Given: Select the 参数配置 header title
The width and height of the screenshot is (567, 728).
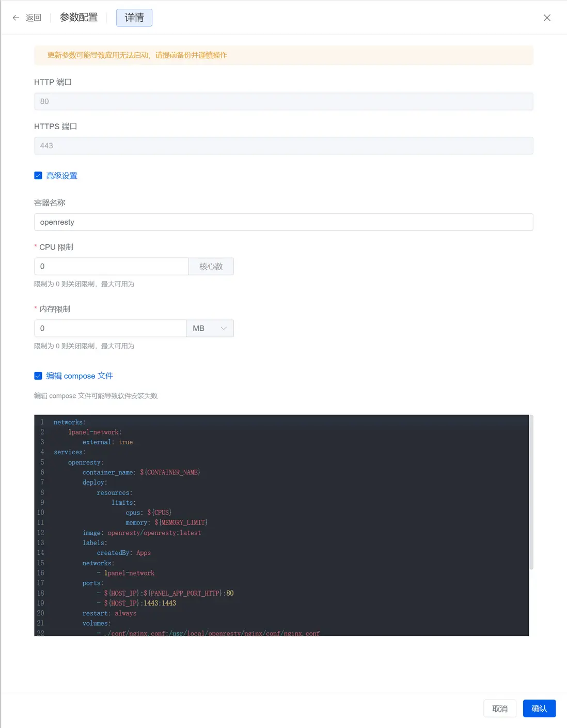Looking at the screenshot, I should pos(78,18).
